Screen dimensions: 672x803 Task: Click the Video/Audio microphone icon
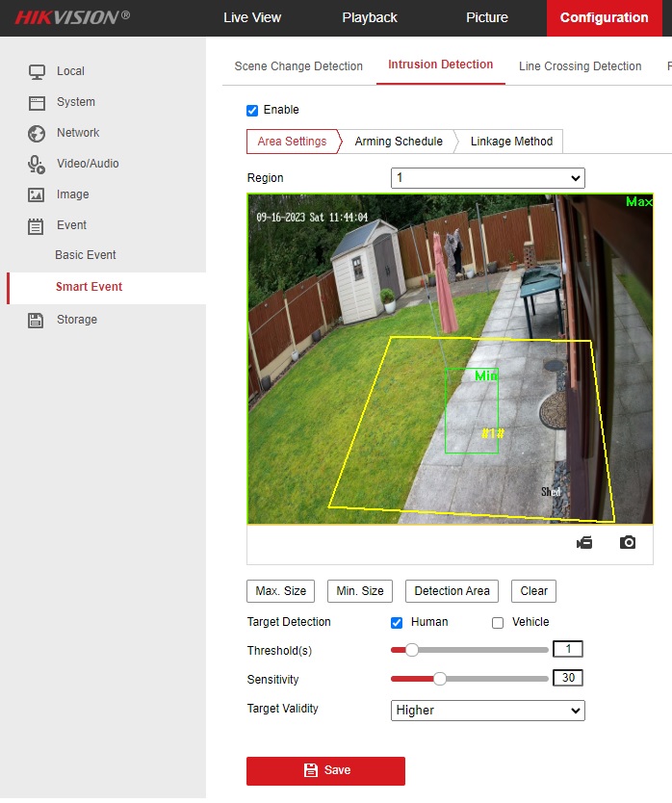tap(37, 164)
